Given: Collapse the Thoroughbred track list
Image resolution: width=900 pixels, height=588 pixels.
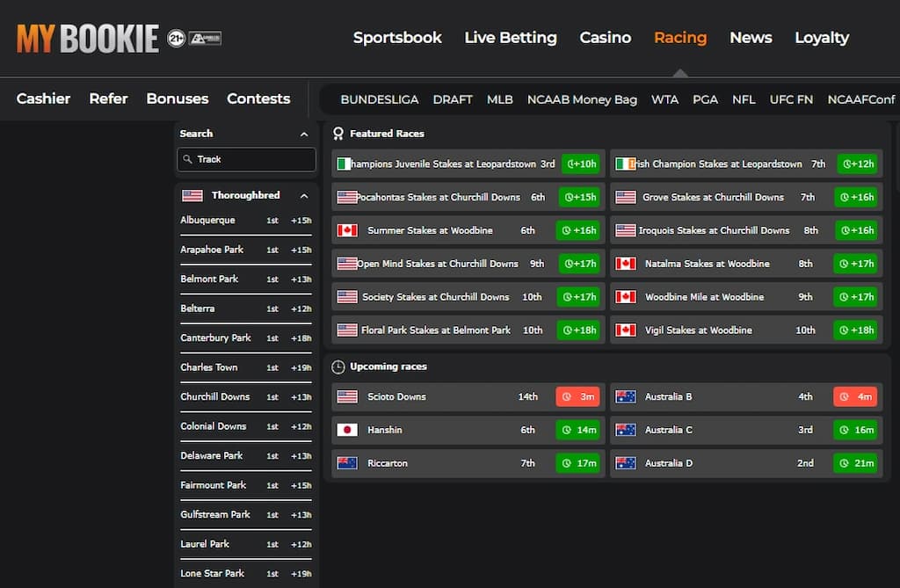Looking at the screenshot, I should point(304,196).
